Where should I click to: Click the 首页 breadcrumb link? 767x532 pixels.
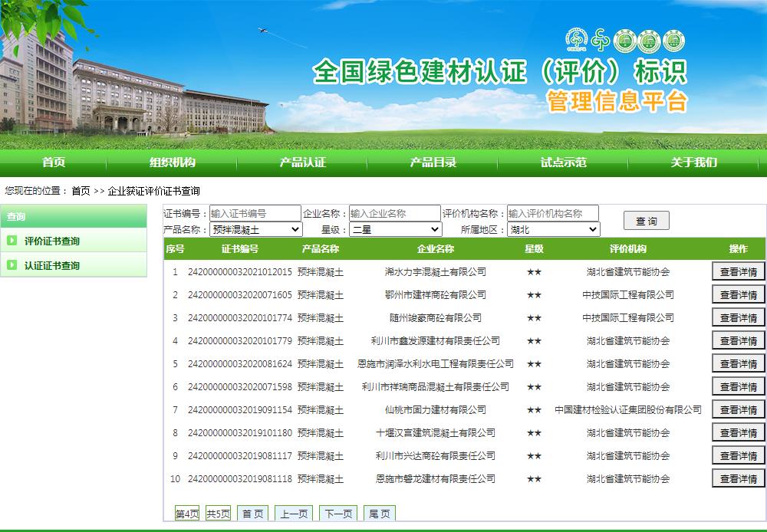click(81, 191)
